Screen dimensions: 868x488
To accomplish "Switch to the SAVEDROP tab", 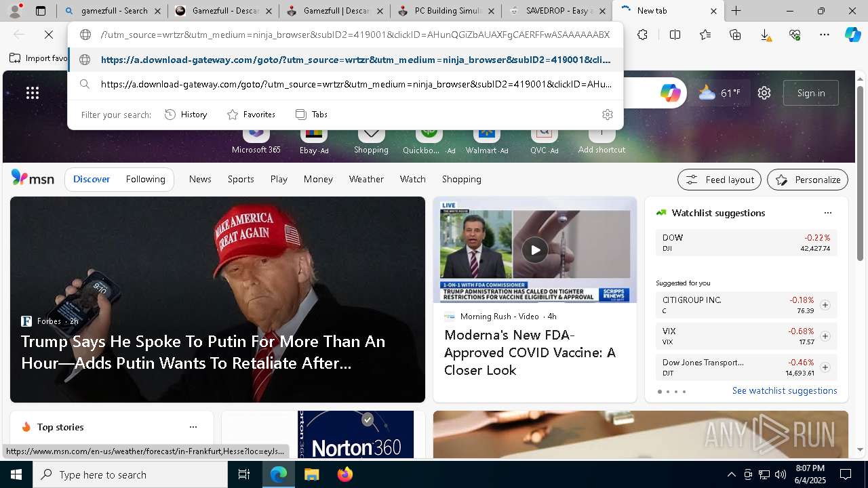I will pos(557,11).
